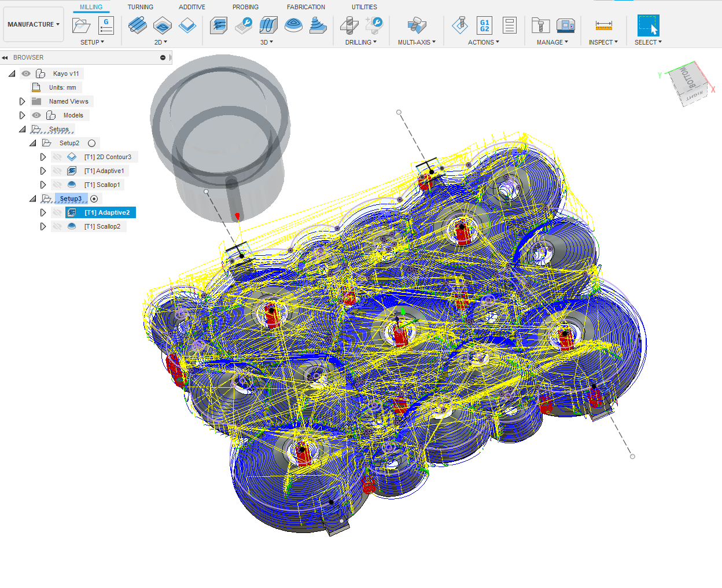Click the Measure ruler icon
The width and height of the screenshot is (722, 588).
pos(603,25)
